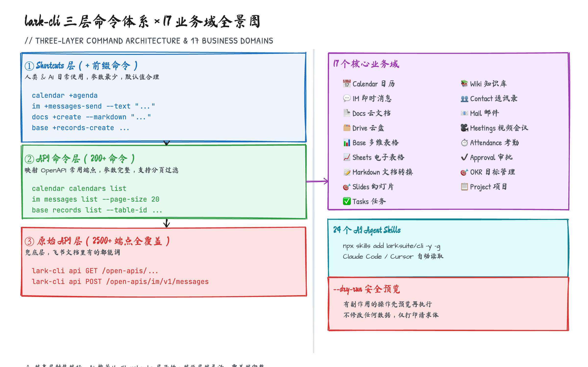Click the label 'Sheets 电子表格'
The height and width of the screenshot is (367, 588).
point(379,157)
